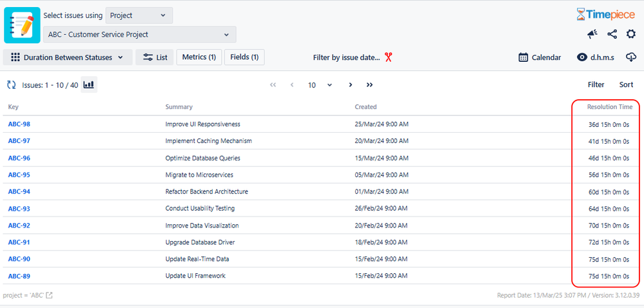Screen dimensions: 644x308
Task: Open the Project selection type dropdown
Action: (139, 15)
